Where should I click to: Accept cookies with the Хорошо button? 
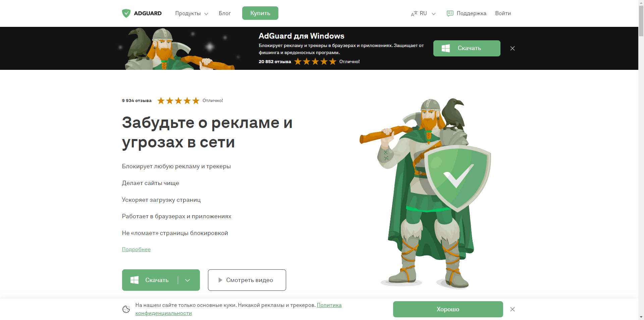[x=448, y=309]
